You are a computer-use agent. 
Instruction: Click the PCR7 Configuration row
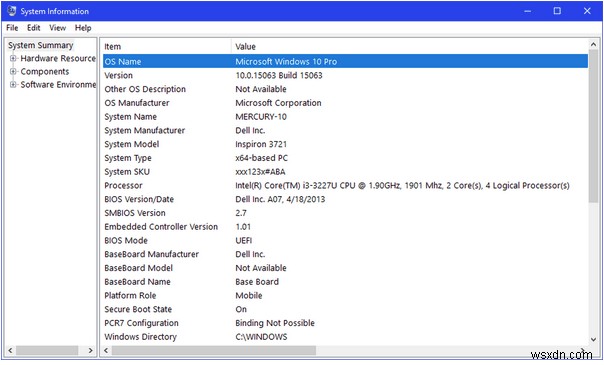(x=345, y=323)
